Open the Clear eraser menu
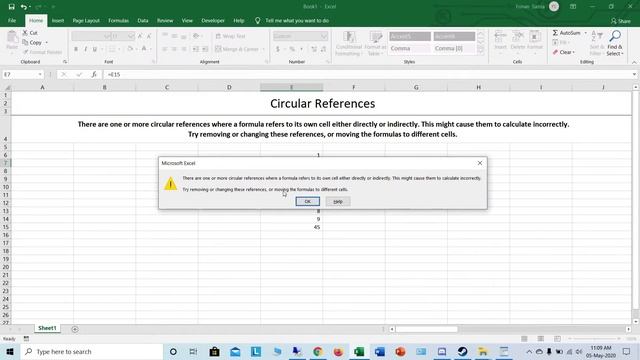 (563, 52)
